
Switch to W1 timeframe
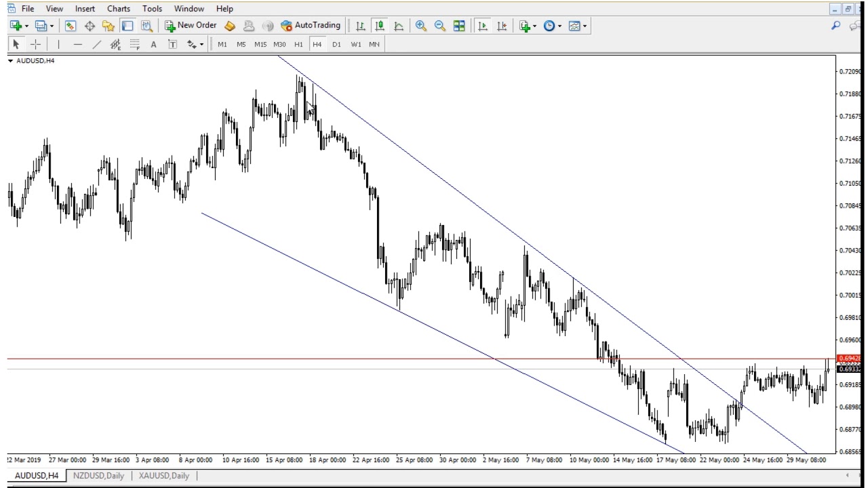click(355, 44)
